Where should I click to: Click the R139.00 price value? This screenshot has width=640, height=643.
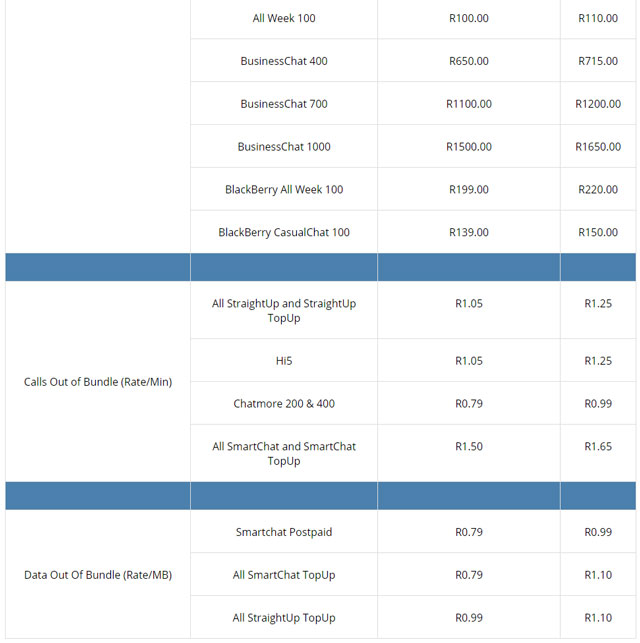[x=469, y=233]
